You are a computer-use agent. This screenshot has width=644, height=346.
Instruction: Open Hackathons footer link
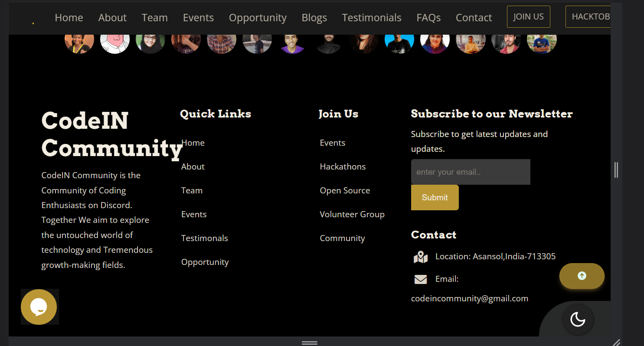pos(343,166)
